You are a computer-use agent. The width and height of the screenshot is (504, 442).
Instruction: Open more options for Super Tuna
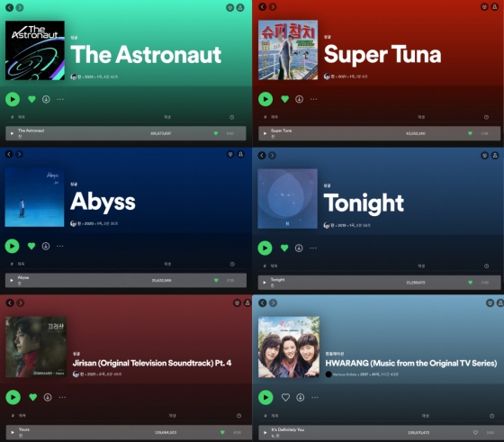(314, 99)
